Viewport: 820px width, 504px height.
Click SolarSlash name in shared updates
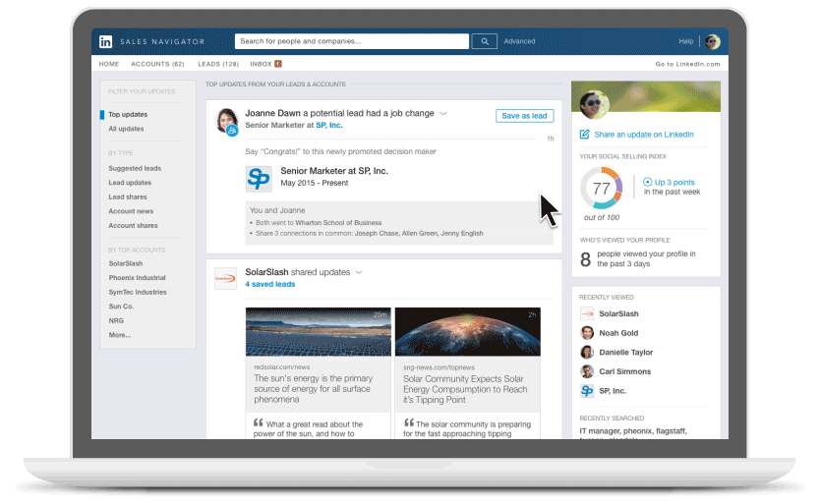(266, 272)
